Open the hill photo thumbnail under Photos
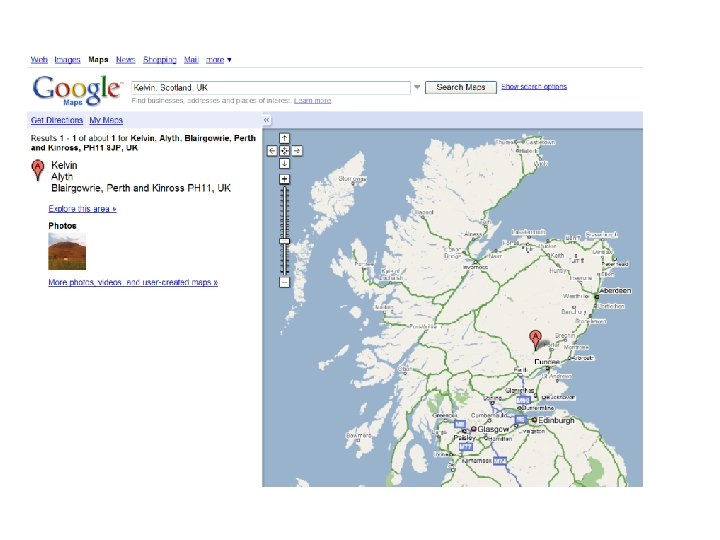This screenshot has width=720, height=540. 67,251
